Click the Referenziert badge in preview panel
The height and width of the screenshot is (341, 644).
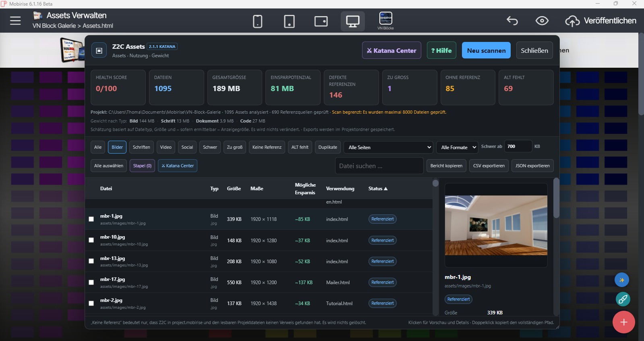click(x=458, y=299)
